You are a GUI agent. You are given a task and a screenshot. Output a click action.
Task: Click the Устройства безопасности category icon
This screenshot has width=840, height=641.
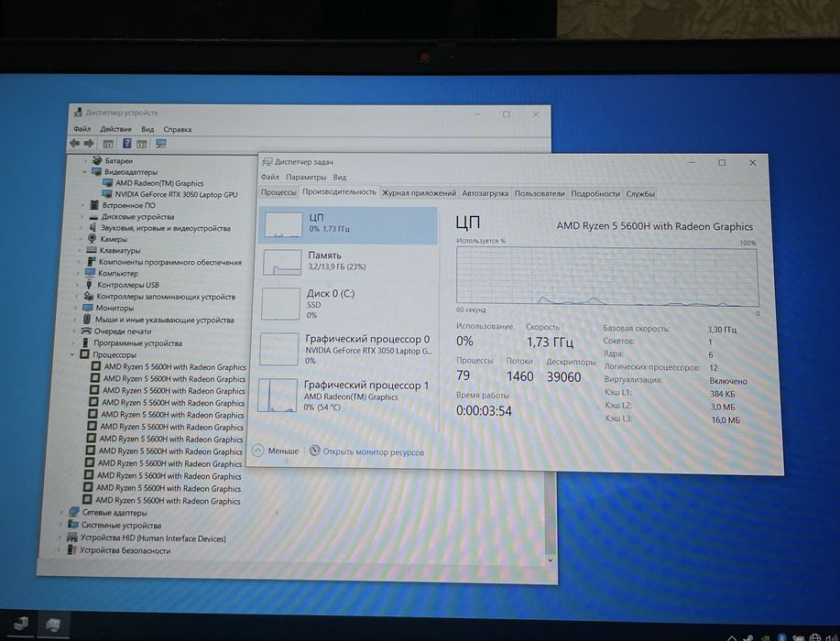pos(71,550)
